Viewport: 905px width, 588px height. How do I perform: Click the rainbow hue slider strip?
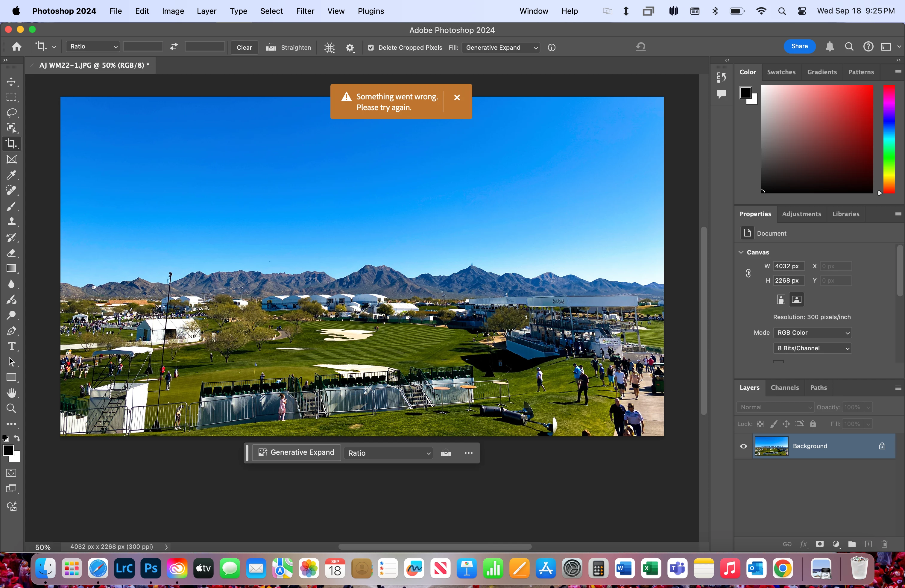coord(889,139)
